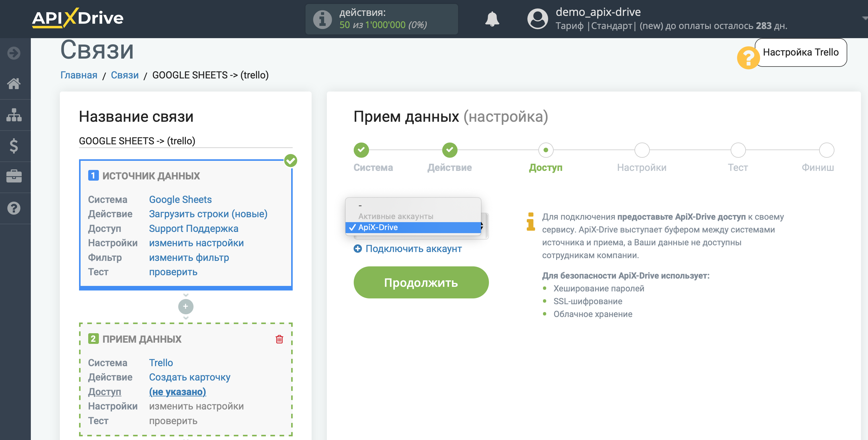Image resolution: width=868 pixels, height=440 pixels.
Task: Click the demo_apix-drive username
Action: pos(598,12)
